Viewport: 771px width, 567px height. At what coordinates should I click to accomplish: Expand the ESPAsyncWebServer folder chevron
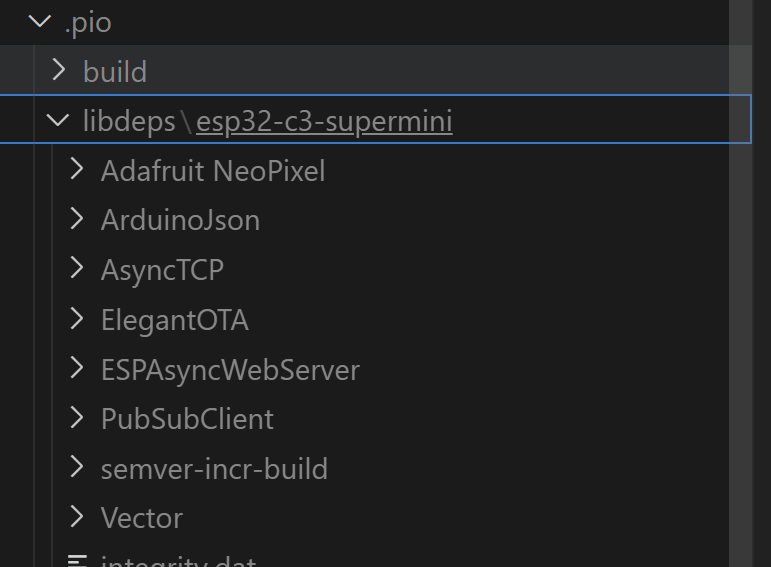pyautogui.click(x=77, y=369)
